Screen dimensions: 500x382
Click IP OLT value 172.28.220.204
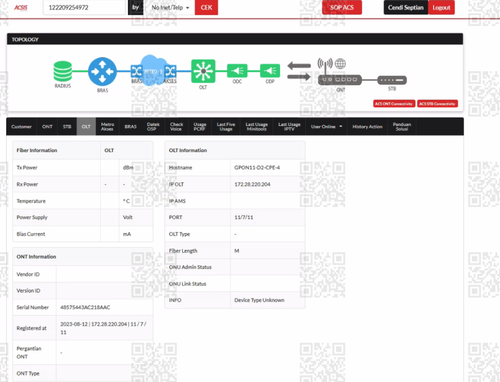pyautogui.click(x=252, y=184)
